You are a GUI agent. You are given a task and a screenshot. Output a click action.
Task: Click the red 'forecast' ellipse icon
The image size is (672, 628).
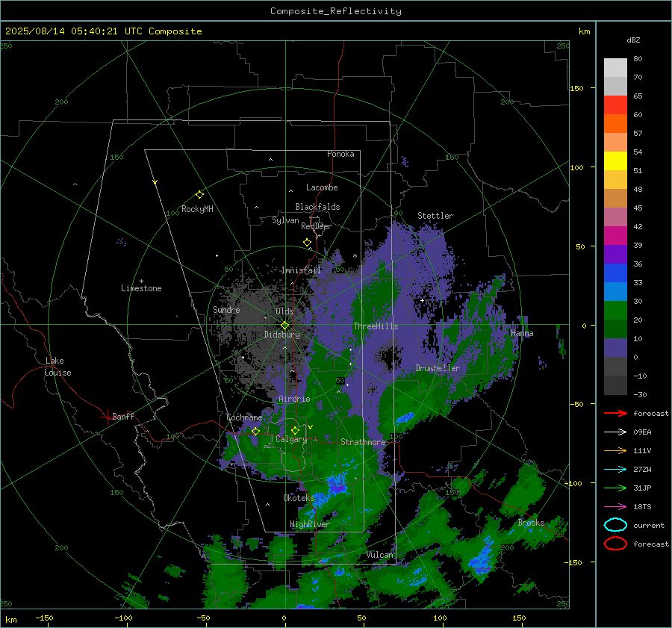click(x=615, y=544)
